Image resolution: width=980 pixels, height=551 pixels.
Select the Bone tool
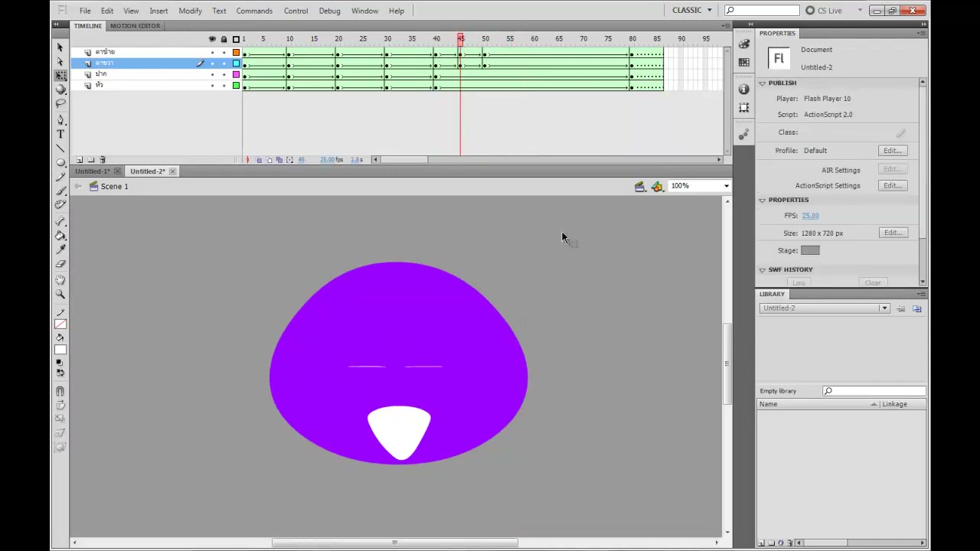[x=60, y=221]
